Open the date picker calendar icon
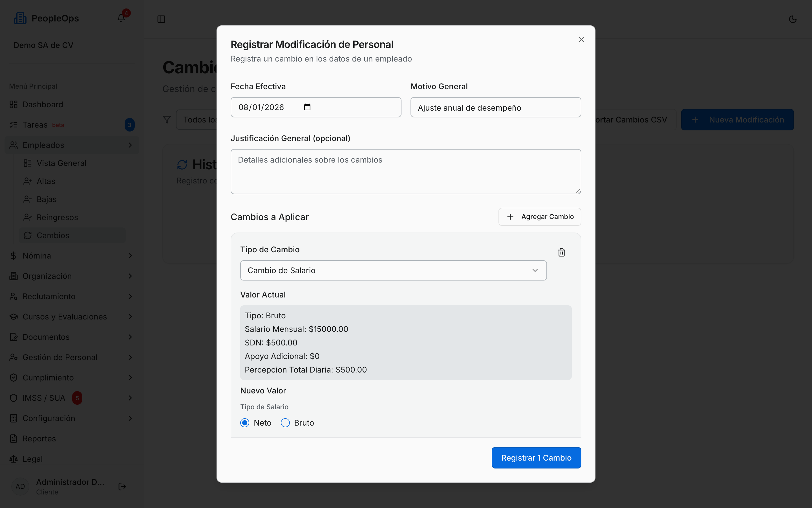Image resolution: width=812 pixels, height=508 pixels. [x=307, y=107]
